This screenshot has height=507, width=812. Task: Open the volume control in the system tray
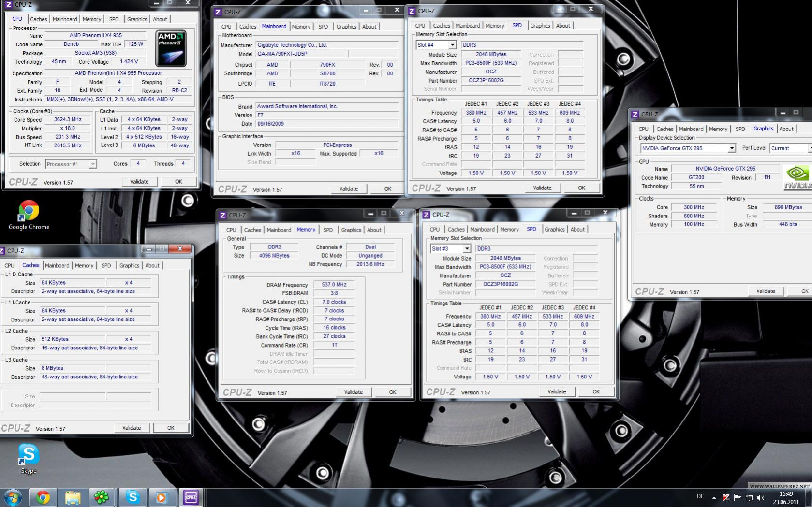(761, 497)
